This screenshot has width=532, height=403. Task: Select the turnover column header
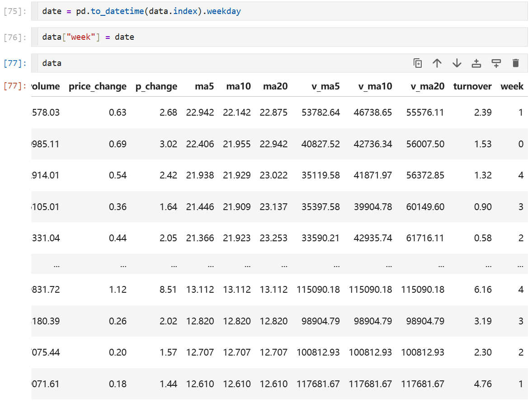[472, 86]
